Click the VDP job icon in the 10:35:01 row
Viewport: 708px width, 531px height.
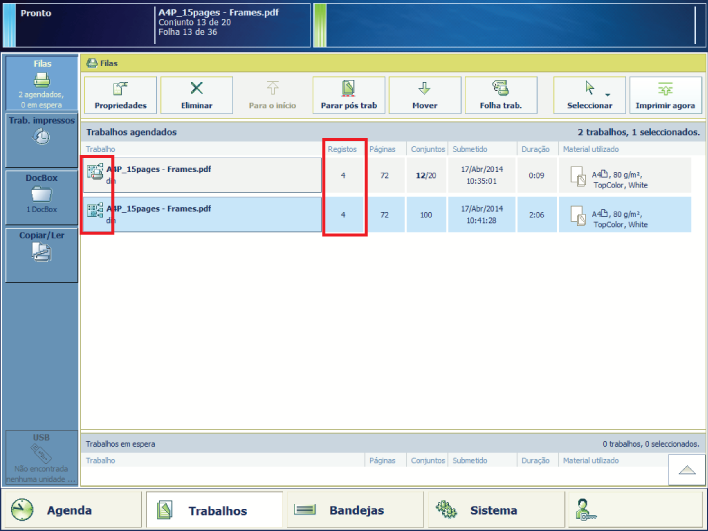click(95, 172)
